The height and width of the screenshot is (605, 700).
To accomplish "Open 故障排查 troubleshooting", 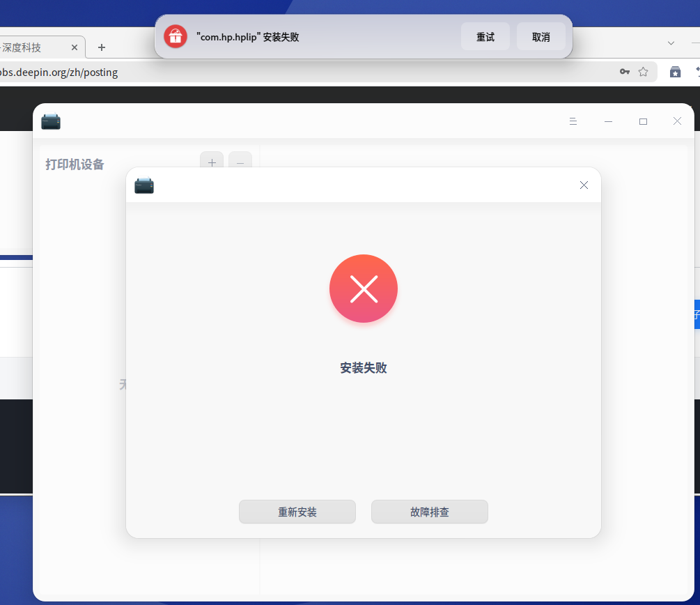I will pyautogui.click(x=430, y=512).
